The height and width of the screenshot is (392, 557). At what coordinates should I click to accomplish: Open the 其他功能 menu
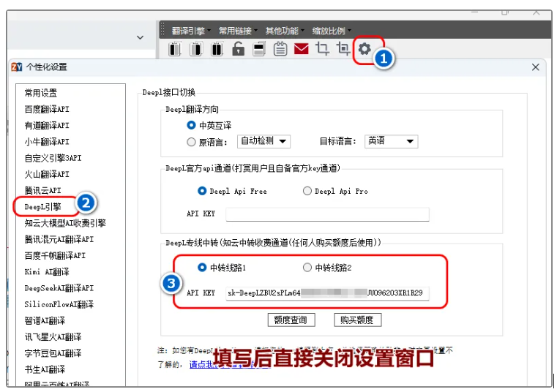pos(283,31)
